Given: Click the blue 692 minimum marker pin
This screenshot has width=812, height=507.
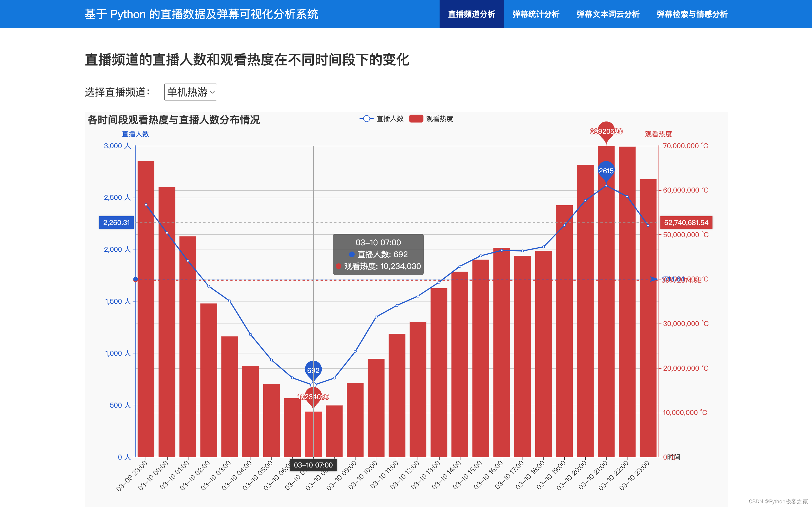Looking at the screenshot, I should coord(313,370).
